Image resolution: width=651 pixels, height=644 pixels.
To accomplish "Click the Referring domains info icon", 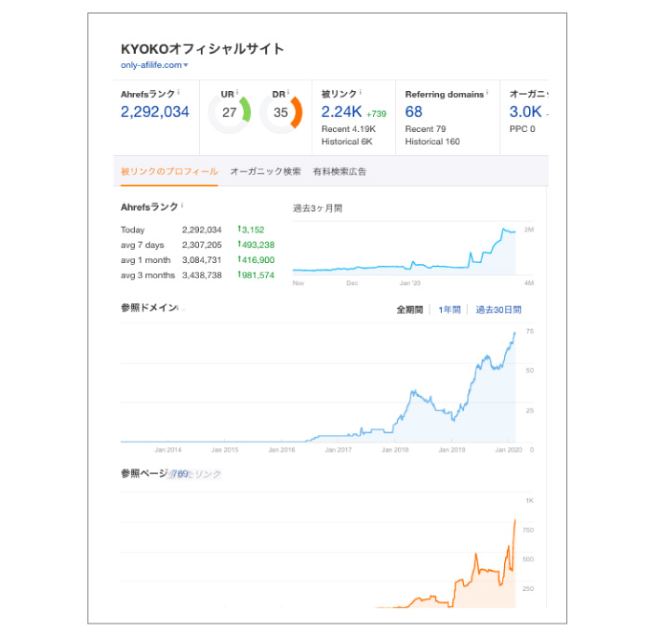I will 487,92.
